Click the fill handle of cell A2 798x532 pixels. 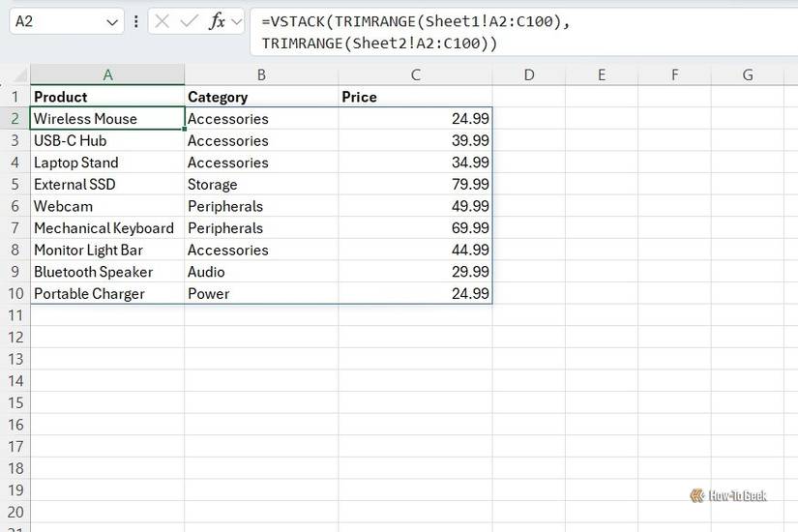click(x=184, y=130)
